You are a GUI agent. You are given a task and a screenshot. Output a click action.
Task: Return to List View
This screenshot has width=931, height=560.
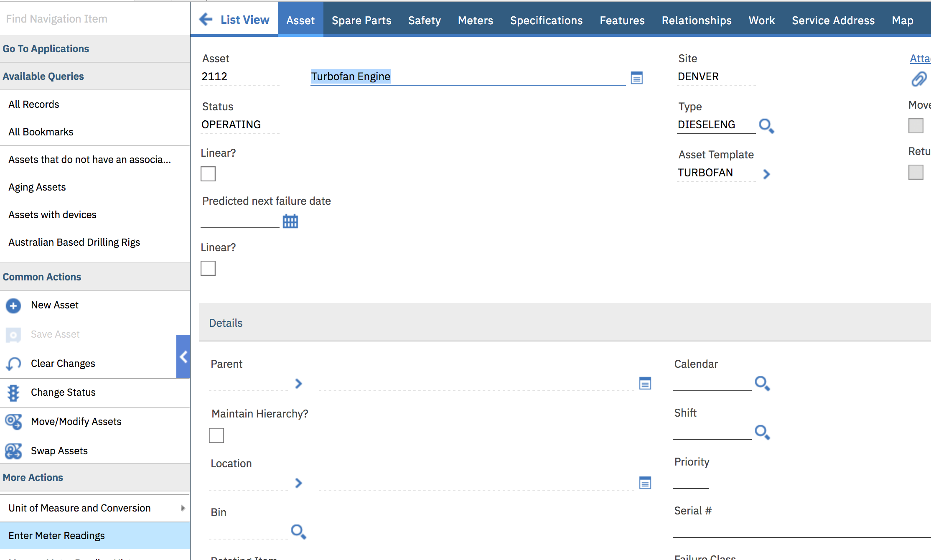[x=245, y=20]
